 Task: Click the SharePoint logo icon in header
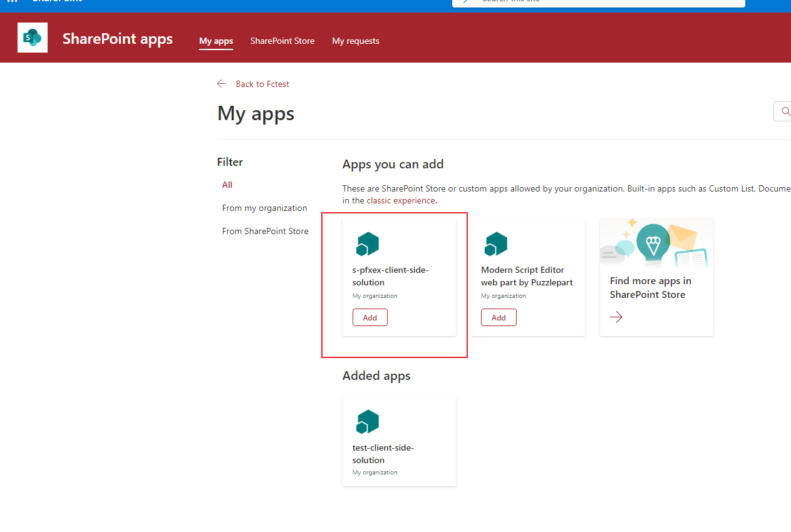click(x=33, y=38)
